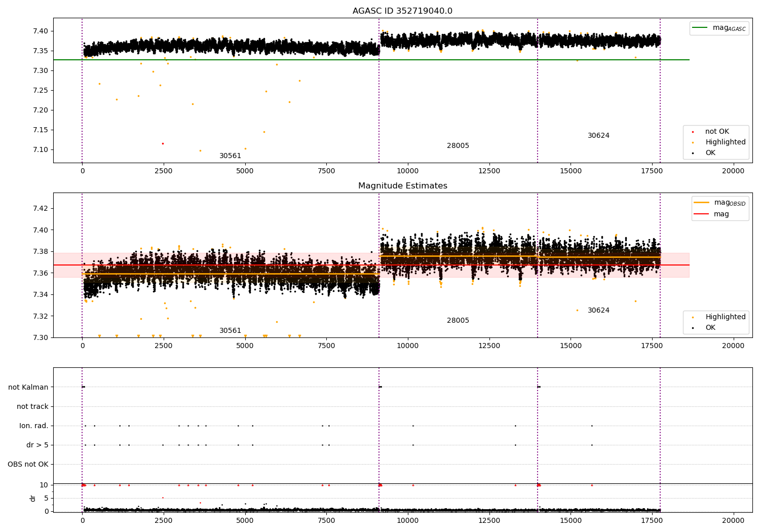The image size is (760, 532).
Task: Click the dr axis tick label 5
Action: pyautogui.click(x=46, y=498)
